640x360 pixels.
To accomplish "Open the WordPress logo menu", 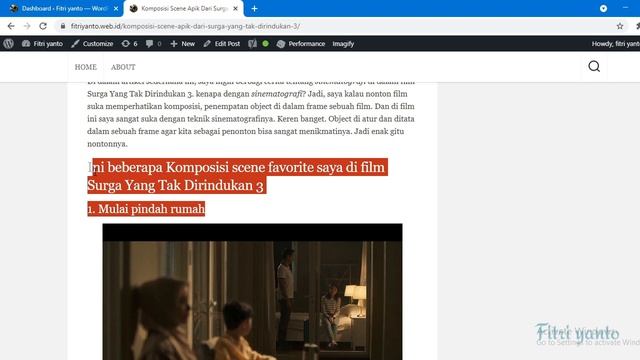I will pos(9,44).
